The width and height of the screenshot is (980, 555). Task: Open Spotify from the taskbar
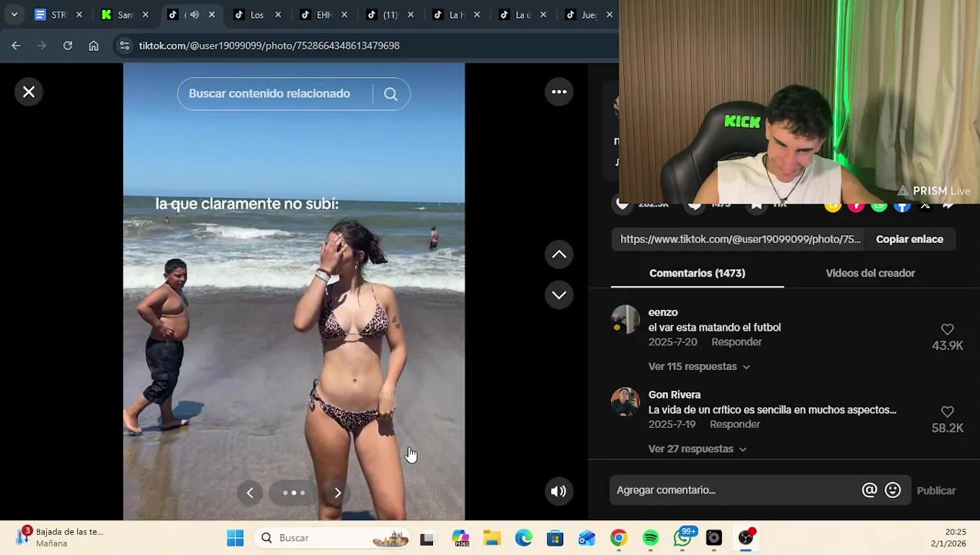click(651, 538)
